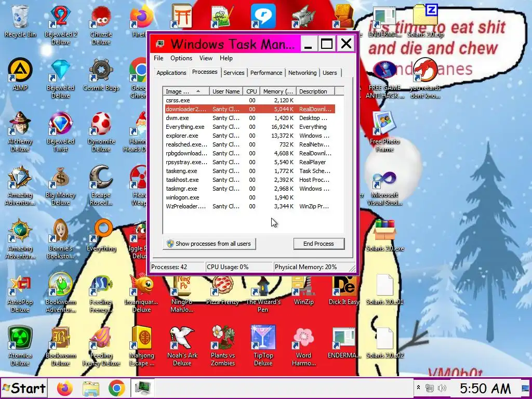Viewport: 532px width, 399px height.
Task: Select the Solaris 2.0.exe file icon
Action: coord(385,235)
